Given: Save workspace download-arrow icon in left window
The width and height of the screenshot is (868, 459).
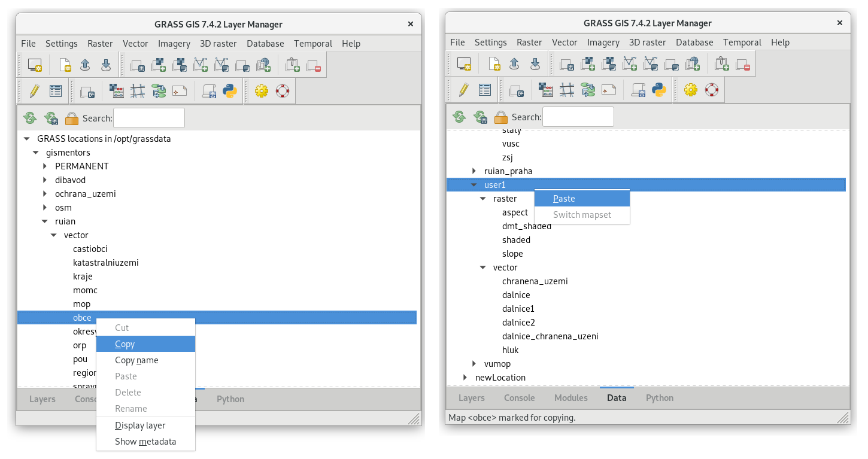Looking at the screenshot, I should [106, 65].
